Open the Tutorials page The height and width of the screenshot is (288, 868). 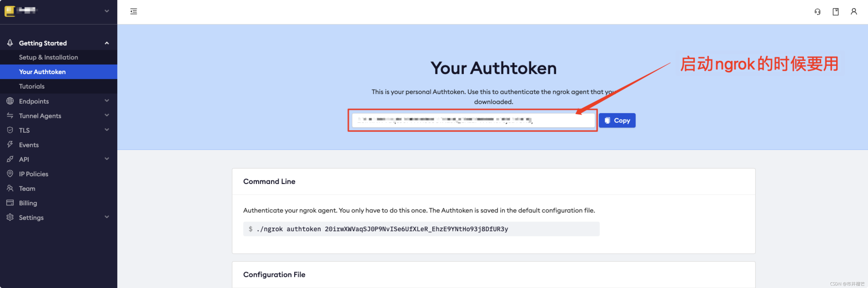point(32,86)
